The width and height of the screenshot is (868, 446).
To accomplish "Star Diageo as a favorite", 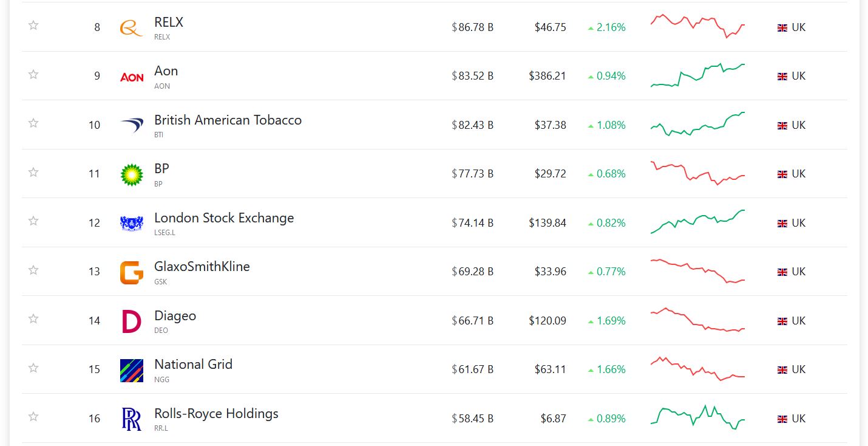I will [33, 318].
